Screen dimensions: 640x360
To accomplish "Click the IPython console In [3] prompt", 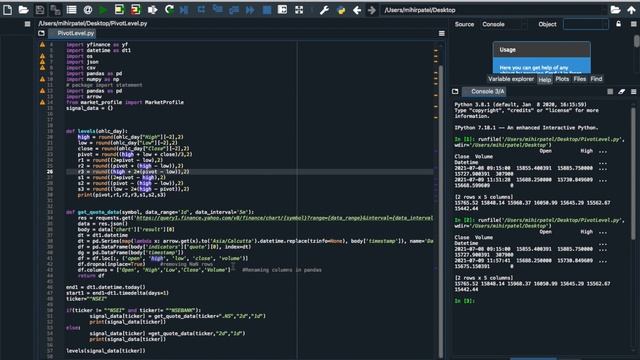I will pos(464,301).
